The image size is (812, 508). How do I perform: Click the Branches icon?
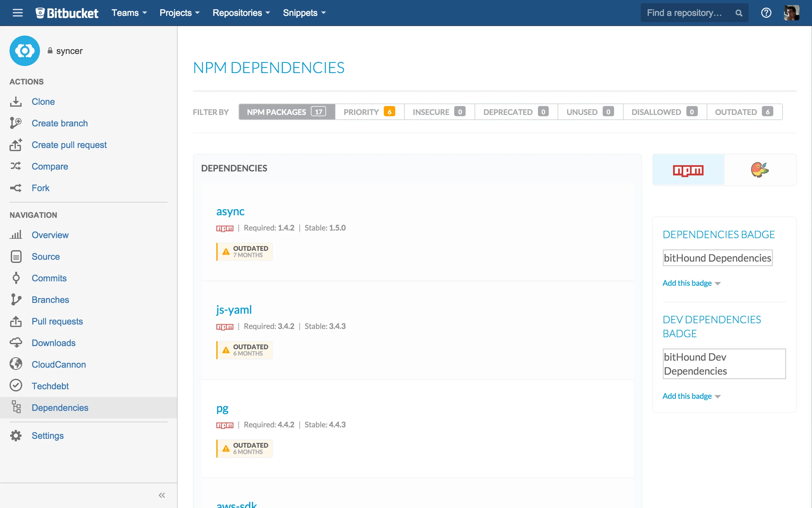(16, 299)
